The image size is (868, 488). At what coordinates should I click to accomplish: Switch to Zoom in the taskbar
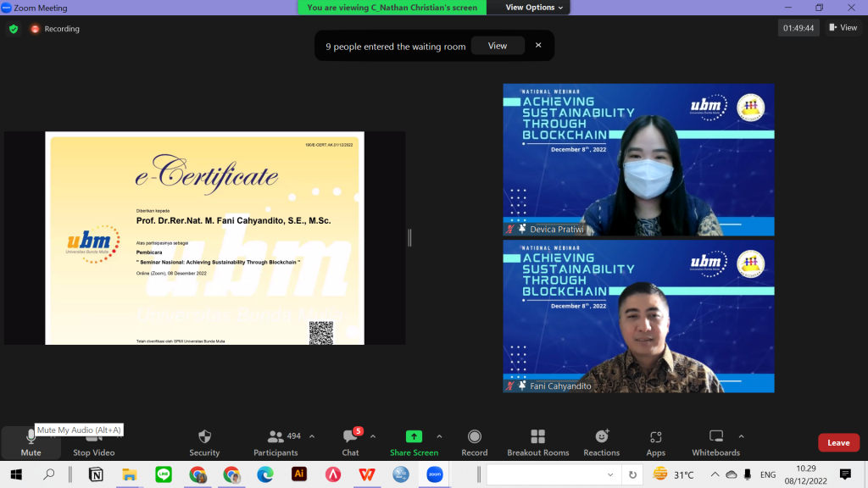[435, 474]
